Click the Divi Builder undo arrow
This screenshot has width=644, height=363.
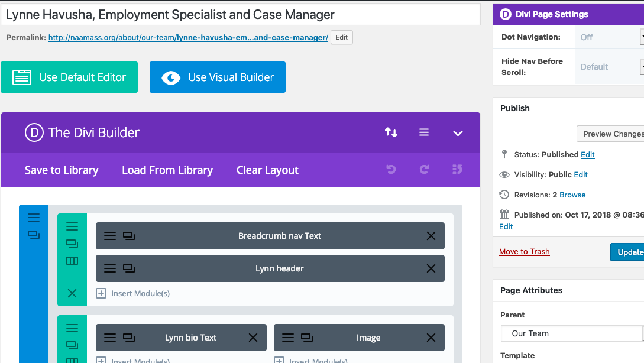(x=391, y=169)
